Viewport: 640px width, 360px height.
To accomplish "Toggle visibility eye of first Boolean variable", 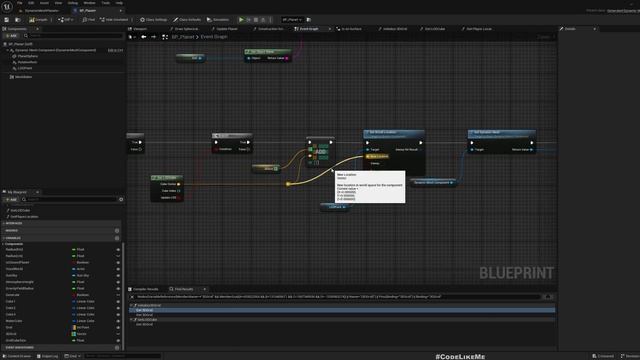I will [x=118, y=262].
